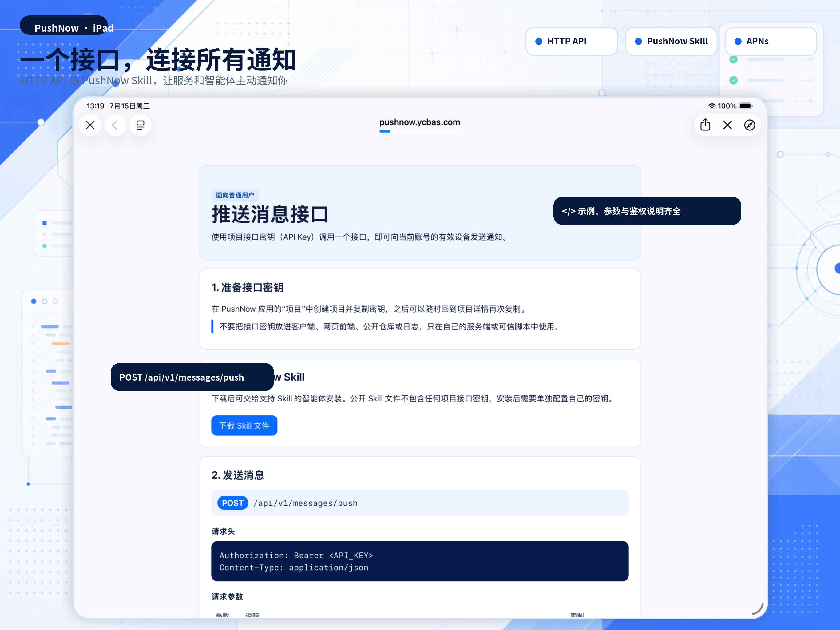
Task: Stop loading with the X beside share
Action: (727, 125)
